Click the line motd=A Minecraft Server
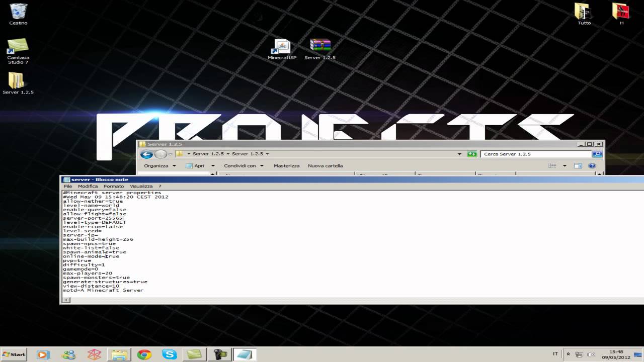 (x=103, y=290)
